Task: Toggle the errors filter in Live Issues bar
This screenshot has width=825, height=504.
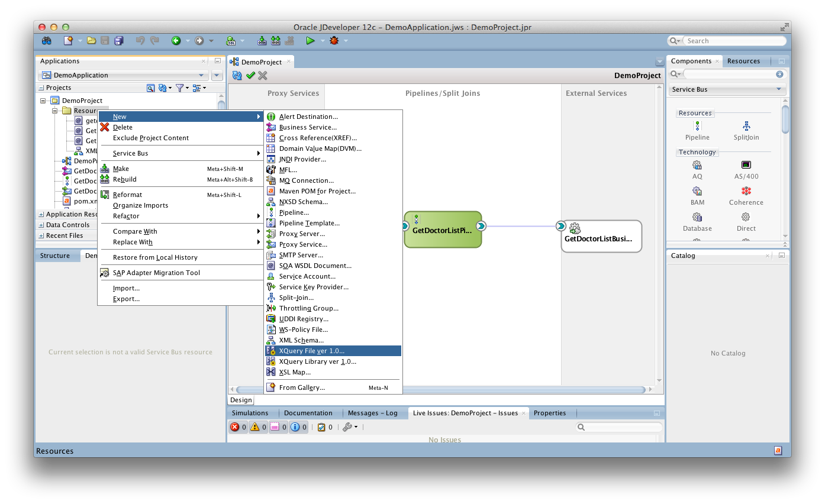Action: 237,427
